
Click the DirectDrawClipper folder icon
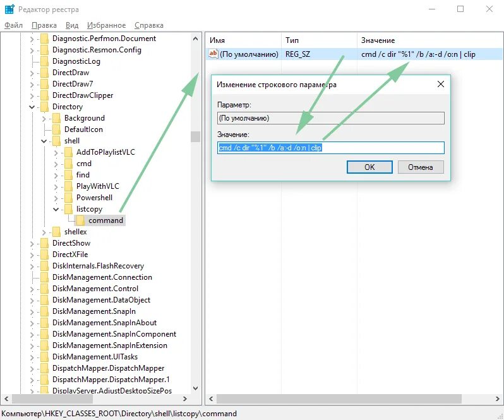pos(45,95)
